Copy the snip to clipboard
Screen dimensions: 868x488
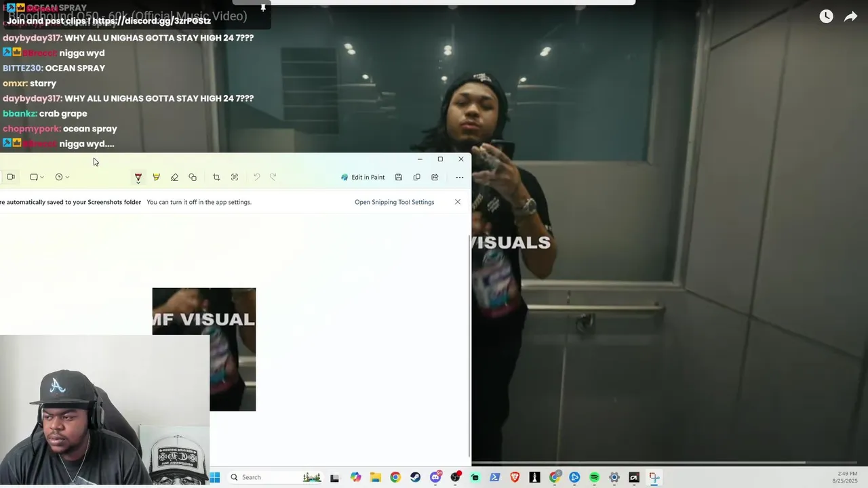click(x=416, y=177)
